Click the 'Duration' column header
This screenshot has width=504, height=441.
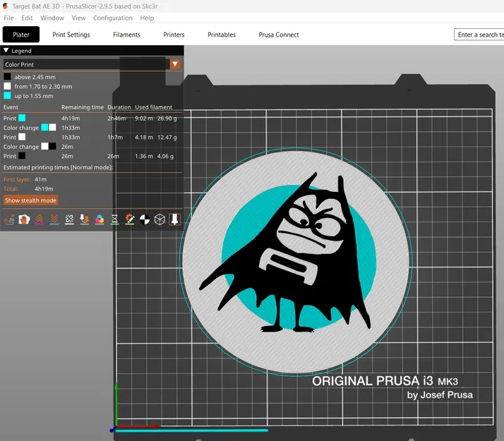119,107
